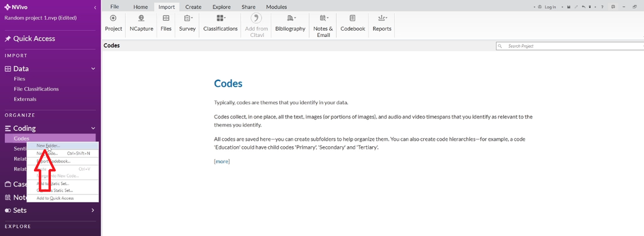644x236 pixels.
Task: Open the Survey import menu
Action: click(187, 24)
